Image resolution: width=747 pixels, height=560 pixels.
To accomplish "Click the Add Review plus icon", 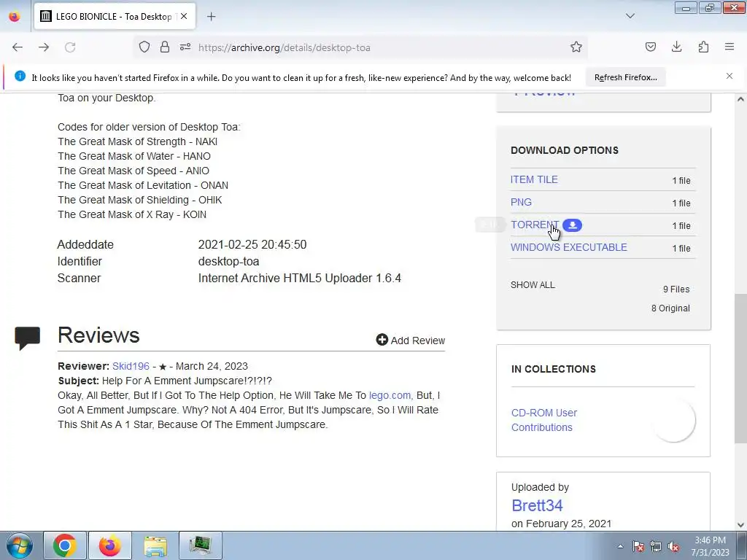I will (382, 340).
